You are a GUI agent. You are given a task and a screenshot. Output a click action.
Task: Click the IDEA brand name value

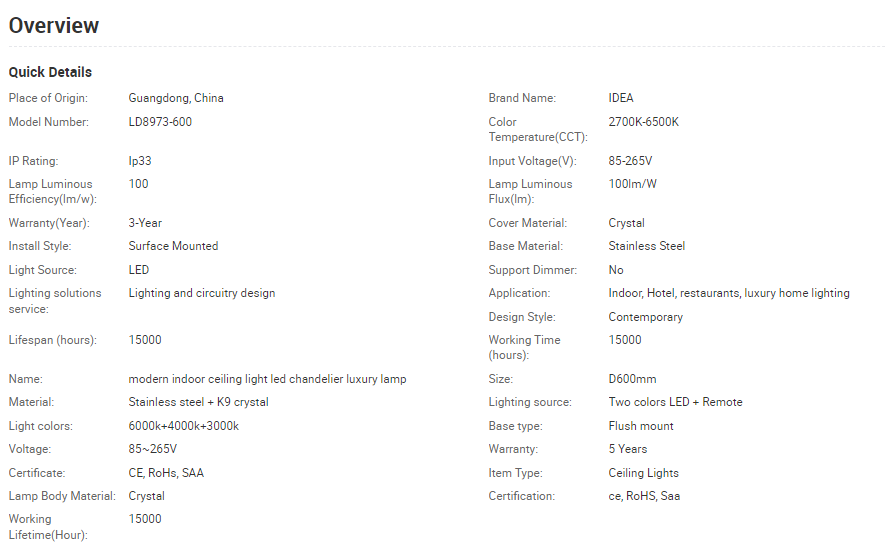click(x=621, y=98)
